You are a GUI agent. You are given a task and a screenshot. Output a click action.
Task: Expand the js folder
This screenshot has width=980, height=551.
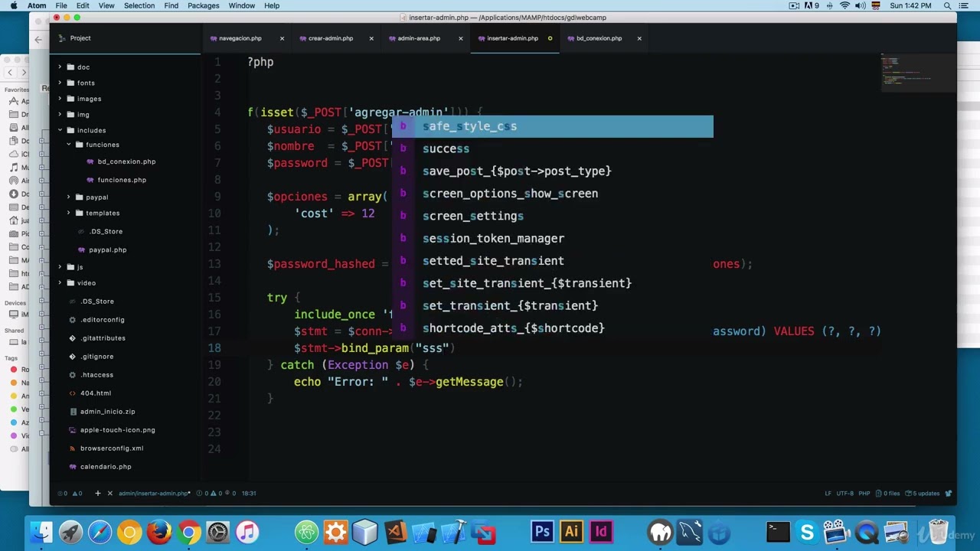(x=60, y=267)
